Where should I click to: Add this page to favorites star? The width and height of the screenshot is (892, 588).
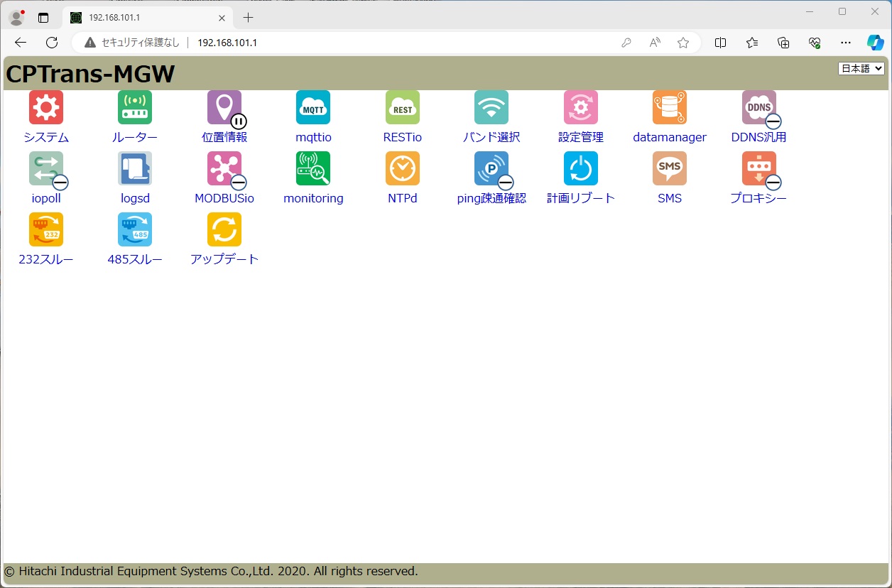pos(683,43)
